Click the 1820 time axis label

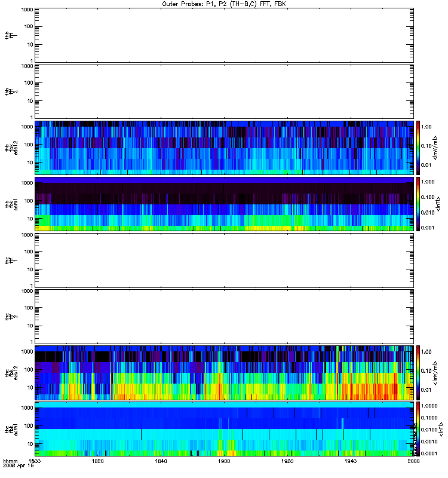(x=98, y=461)
